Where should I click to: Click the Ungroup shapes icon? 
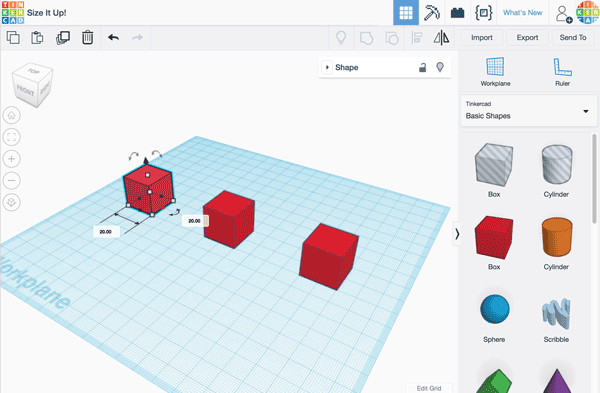click(391, 38)
